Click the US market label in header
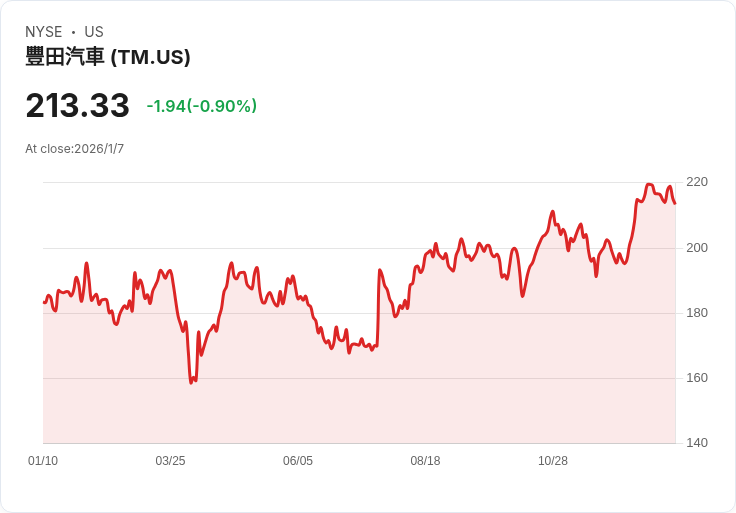Viewport: 736px width, 513px height. point(94,32)
